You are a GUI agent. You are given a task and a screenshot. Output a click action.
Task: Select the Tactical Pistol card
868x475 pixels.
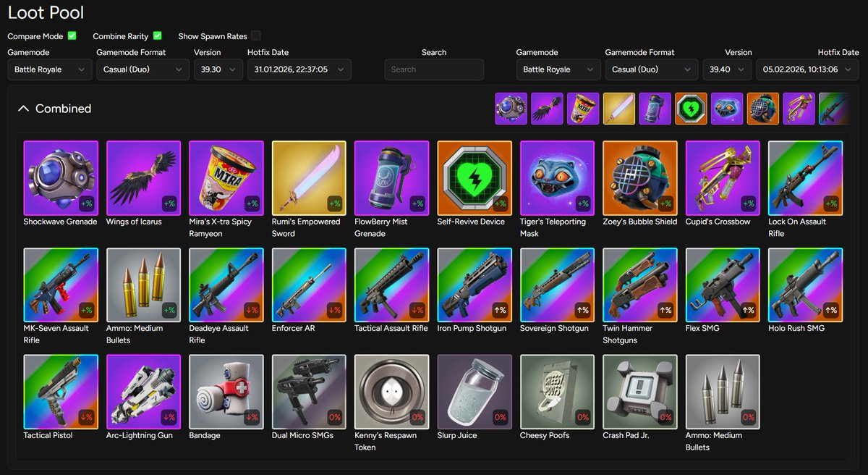(x=61, y=392)
